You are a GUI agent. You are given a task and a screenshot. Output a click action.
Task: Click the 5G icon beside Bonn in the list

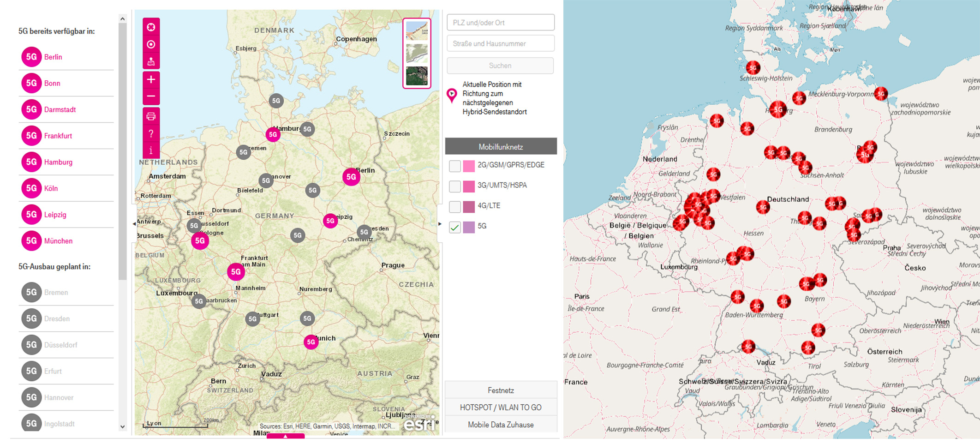[x=31, y=83]
